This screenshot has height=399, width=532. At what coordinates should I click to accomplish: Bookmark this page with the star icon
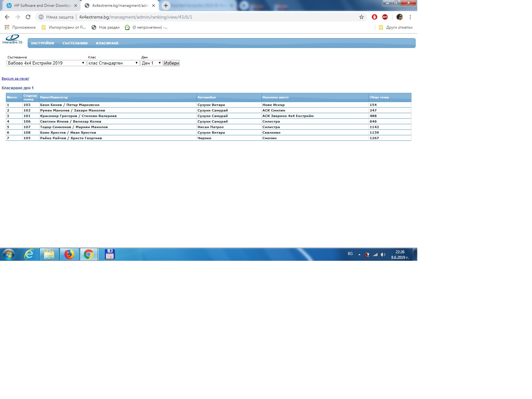coord(362,17)
